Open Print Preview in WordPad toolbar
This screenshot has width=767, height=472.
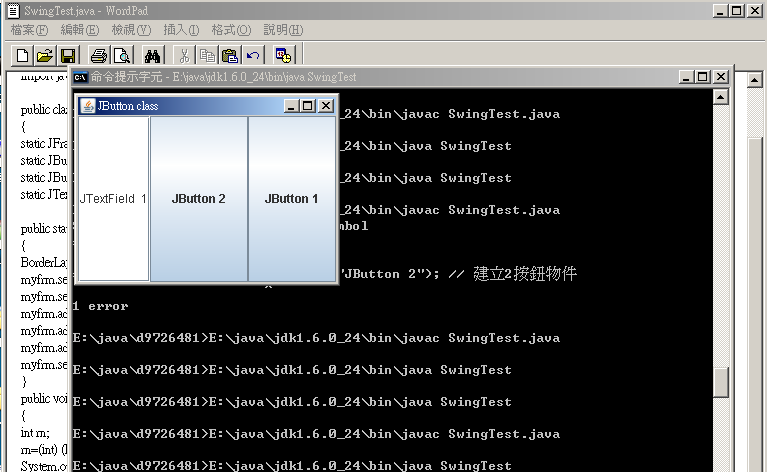click(122, 55)
